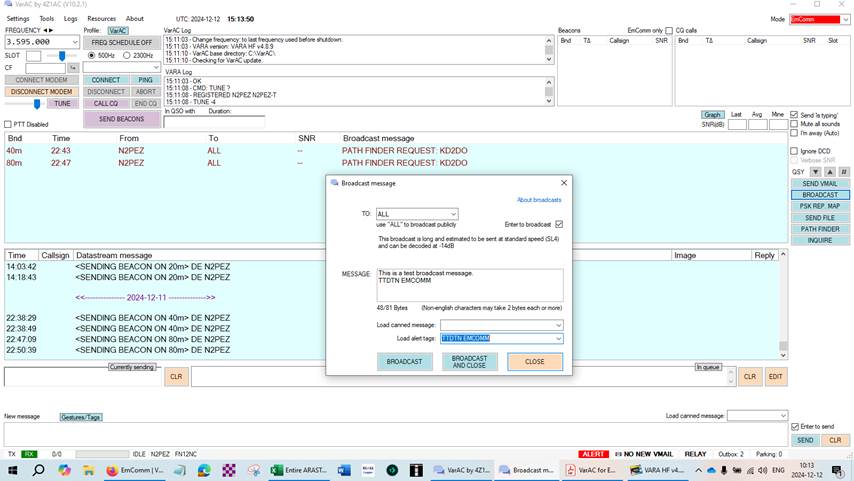Open the frequency 3.595.000 dropdown
The width and height of the screenshot is (854, 481).
[75, 42]
